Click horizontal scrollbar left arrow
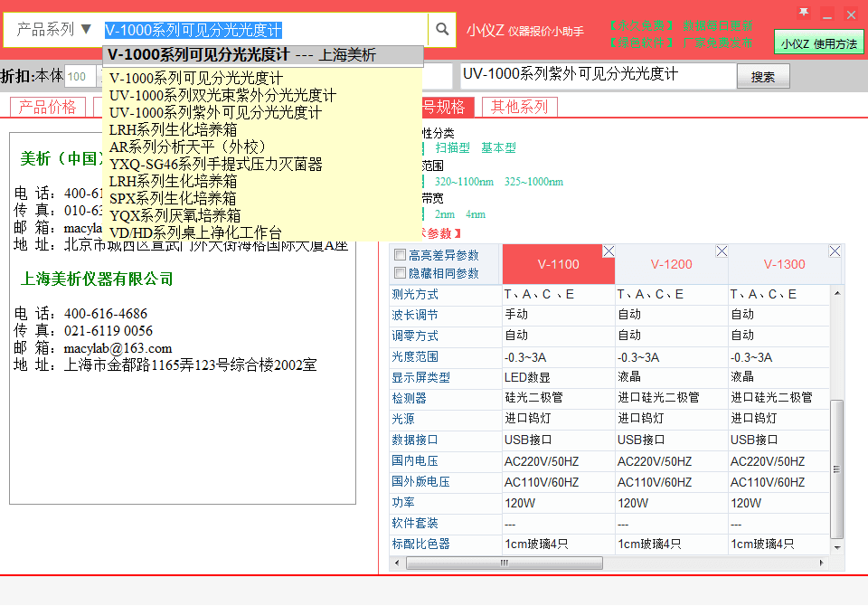Image resolution: width=868 pixels, height=606 pixels. pos(396,563)
